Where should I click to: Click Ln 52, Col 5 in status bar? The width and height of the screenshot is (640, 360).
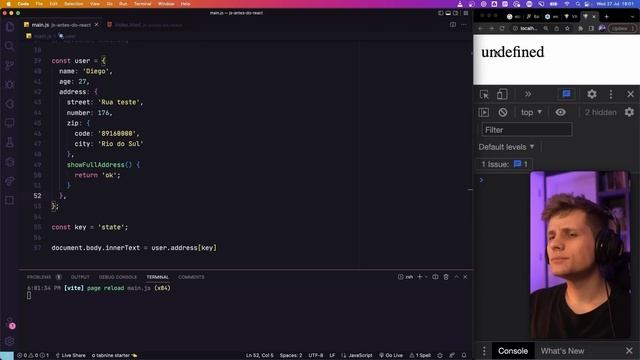click(x=260, y=356)
